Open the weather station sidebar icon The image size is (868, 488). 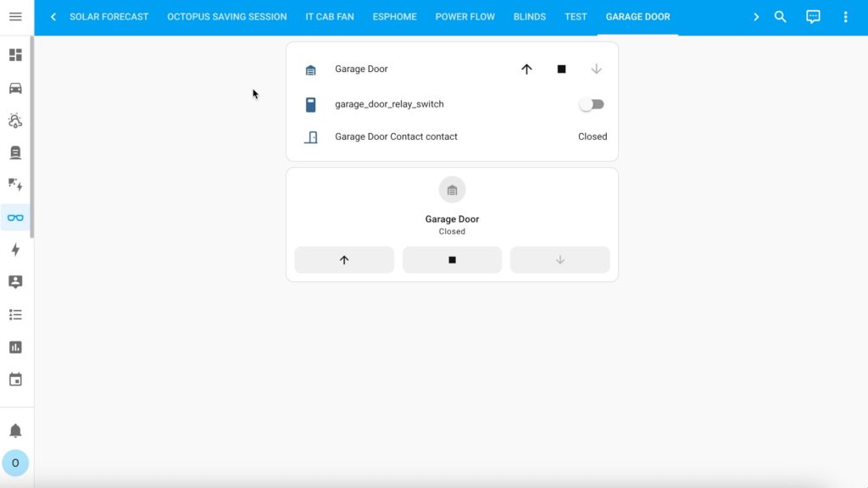tap(15, 120)
